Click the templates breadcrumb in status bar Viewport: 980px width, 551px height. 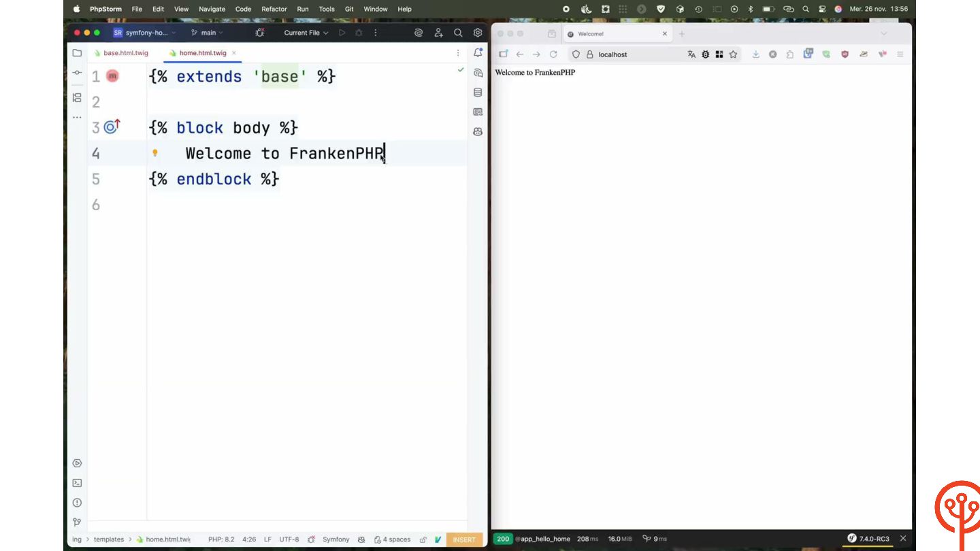coord(109,539)
